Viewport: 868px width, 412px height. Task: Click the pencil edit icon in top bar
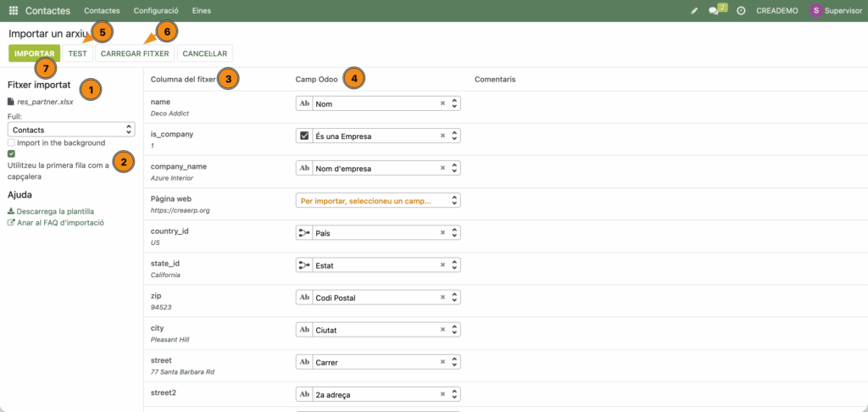click(694, 11)
